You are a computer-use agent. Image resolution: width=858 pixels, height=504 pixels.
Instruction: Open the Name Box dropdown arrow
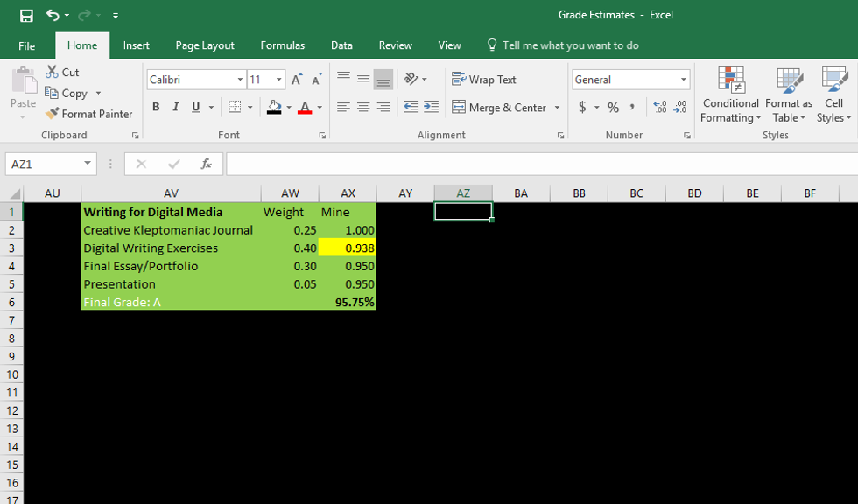click(88, 164)
